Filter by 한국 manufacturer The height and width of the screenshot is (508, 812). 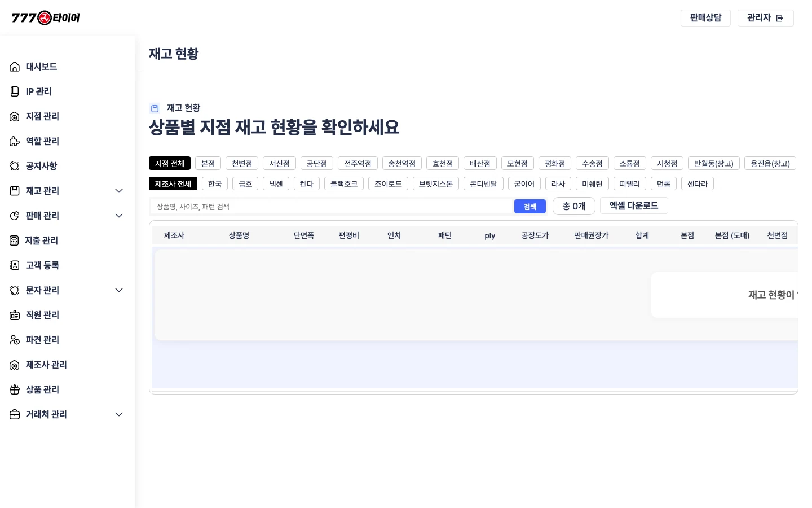[215, 183]
